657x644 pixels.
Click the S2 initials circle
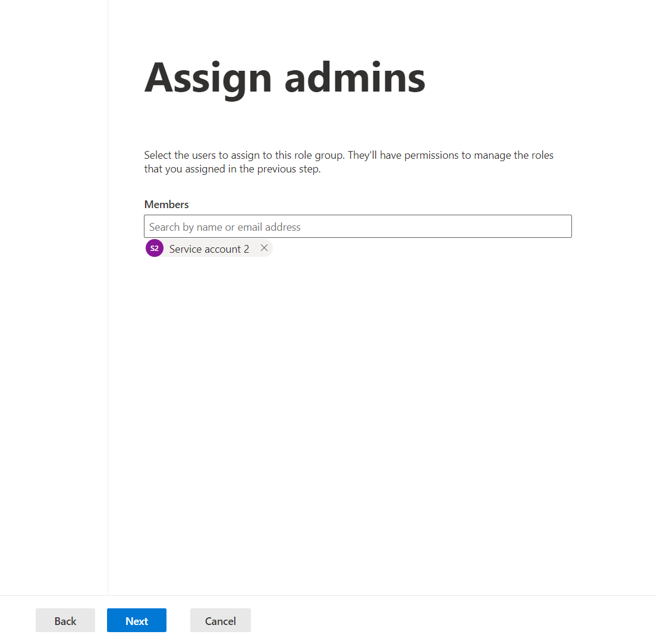point(155,248)
